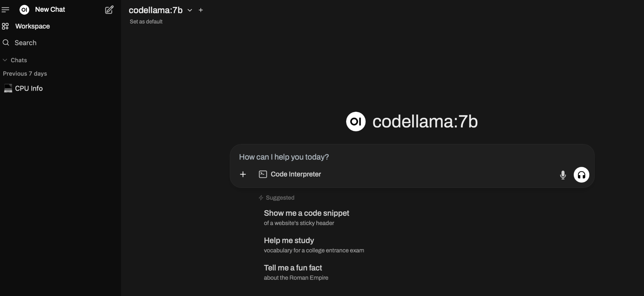Image resolution: width=644 pixels, height=296 pixels.
Task: Open the CPU Info chat
Action: [29, 88]
